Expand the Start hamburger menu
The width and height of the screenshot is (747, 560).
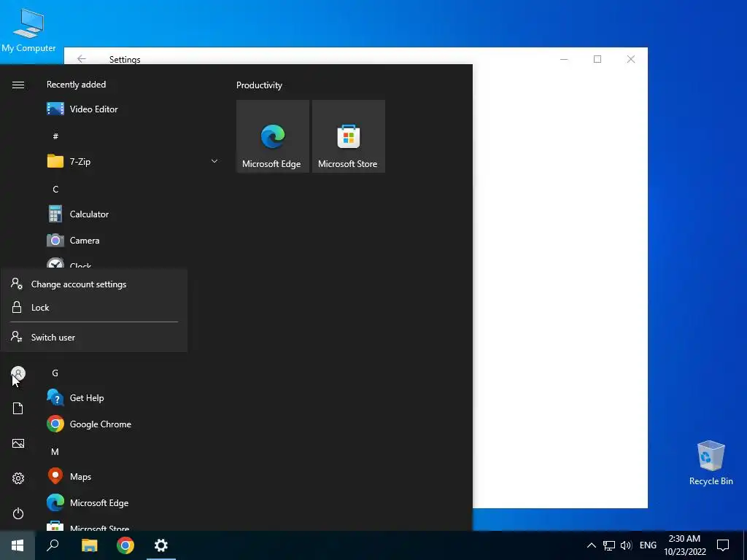pos(18,85)
